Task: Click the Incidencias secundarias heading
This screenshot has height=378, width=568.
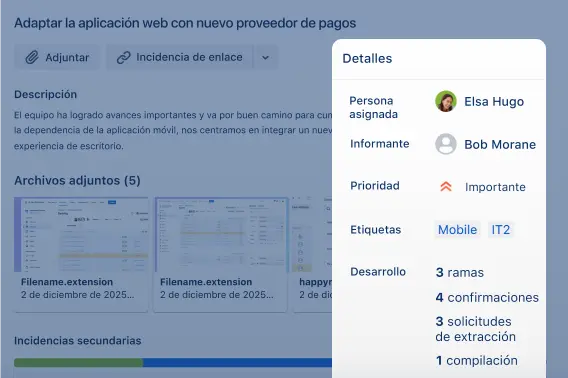Action: coord(78,341)
